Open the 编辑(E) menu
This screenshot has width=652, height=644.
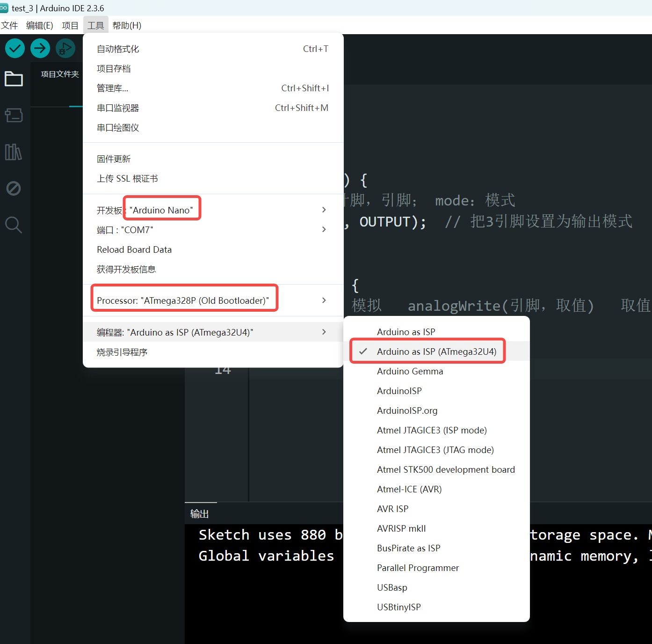click(x=39, y=25)
